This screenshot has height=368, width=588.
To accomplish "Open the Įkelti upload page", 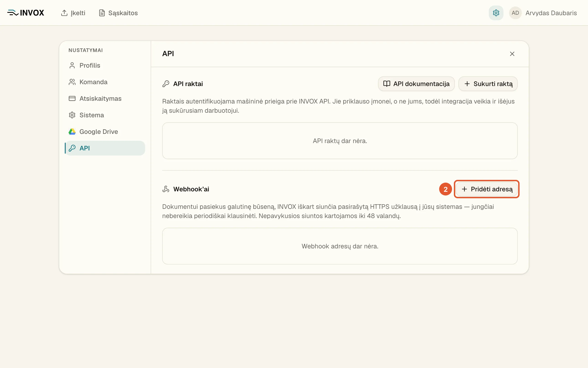I will coord(73,13).
